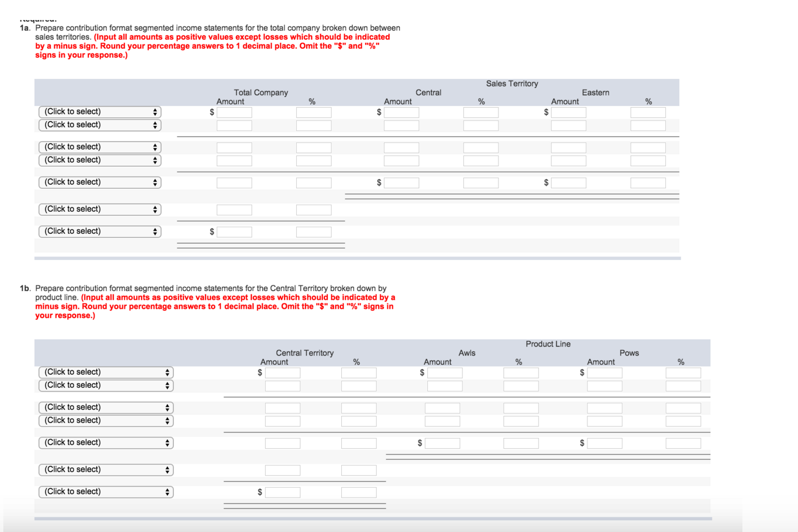798x532 pixels.
Task: Expand the last row dropdown in 1a table
Action: 100,232
